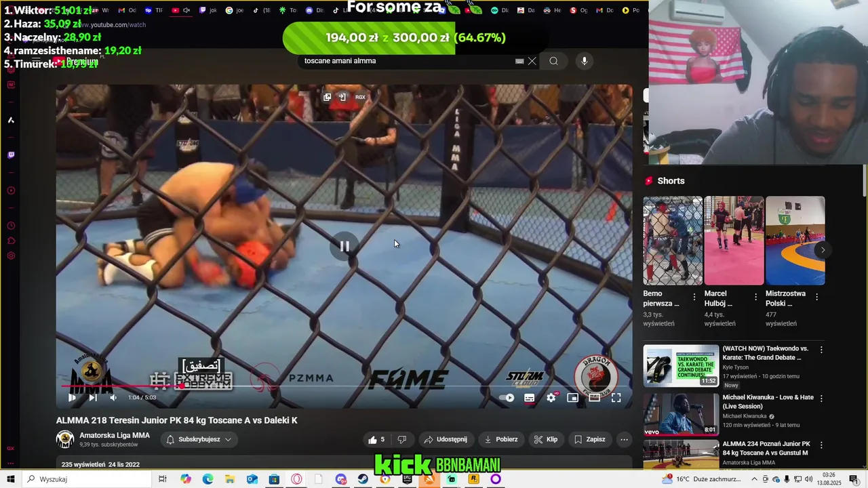868x488 pixels.
Task: Open Rockstar Games Launcher from taskbar
Action: coord(473,479)
